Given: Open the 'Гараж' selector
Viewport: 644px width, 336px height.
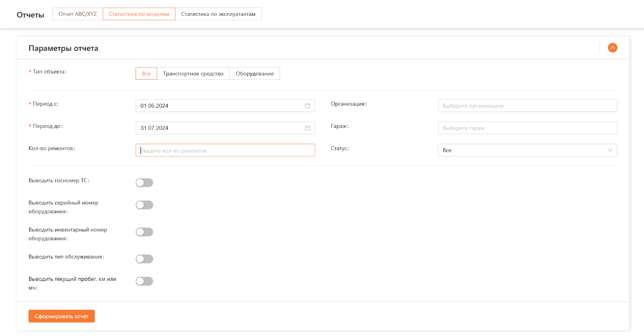Looking at the screenshot, I should (x=527, y=128).
